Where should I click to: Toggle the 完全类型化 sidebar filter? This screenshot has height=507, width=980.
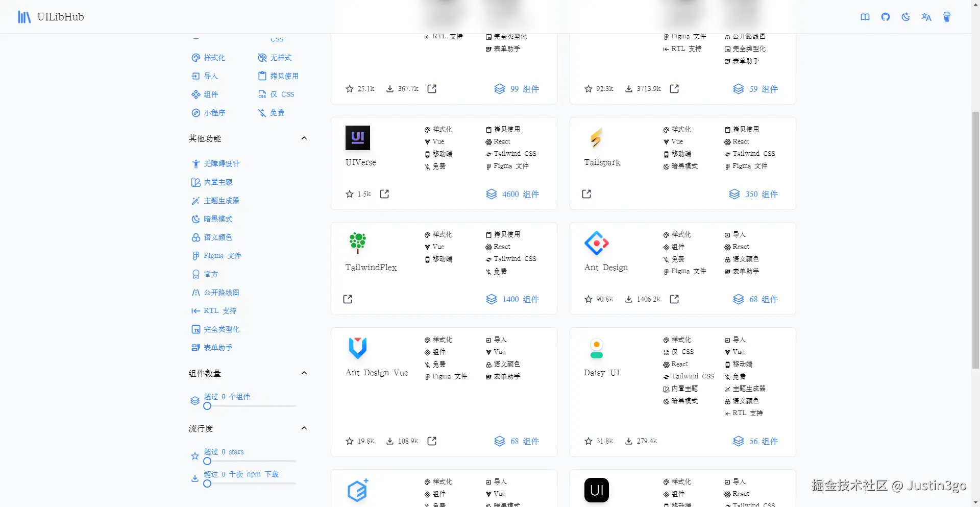(215, 329)
